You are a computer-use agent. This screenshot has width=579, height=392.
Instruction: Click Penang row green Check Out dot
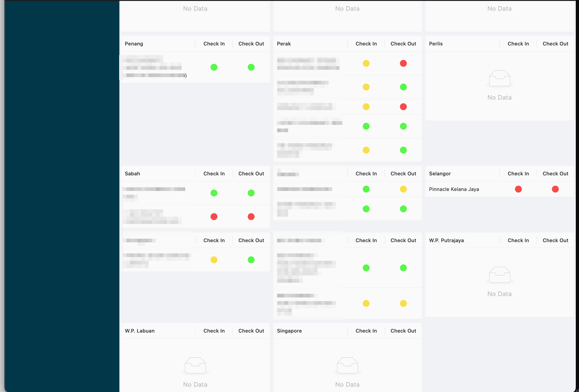point(251,67)
